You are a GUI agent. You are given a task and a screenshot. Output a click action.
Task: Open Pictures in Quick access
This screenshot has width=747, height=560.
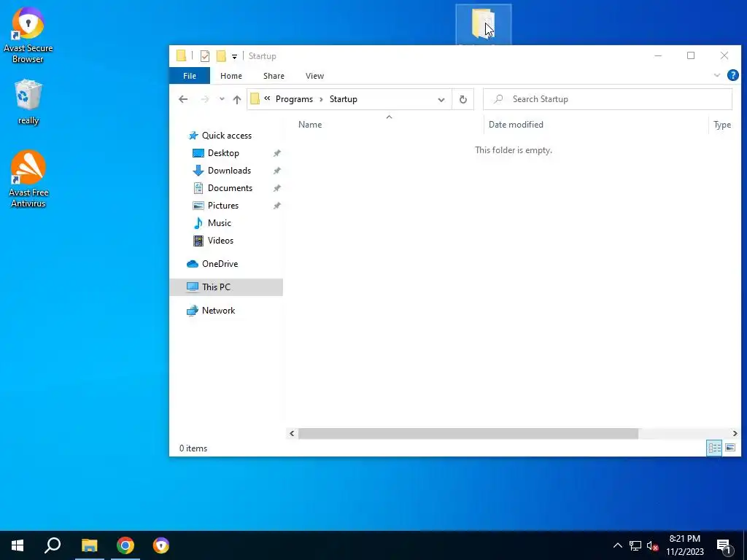click(222, 205)
